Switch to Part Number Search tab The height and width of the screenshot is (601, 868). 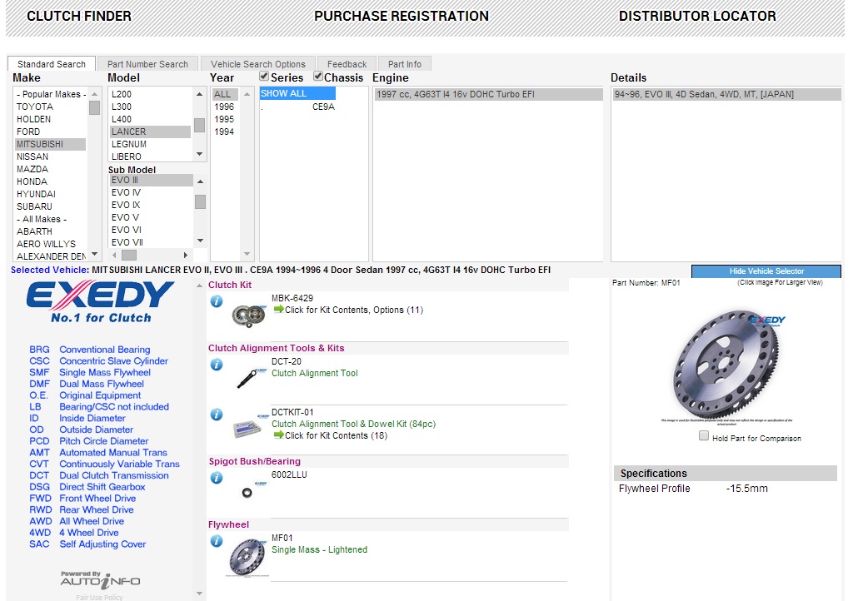147,64
